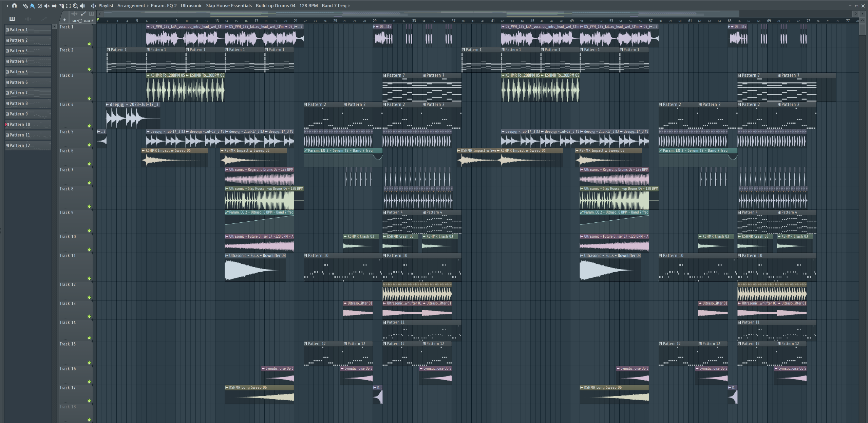Open menu of first Build-up Drums 04 clip
This screenshot has width=868, height=423.
(x=227, y=189)
